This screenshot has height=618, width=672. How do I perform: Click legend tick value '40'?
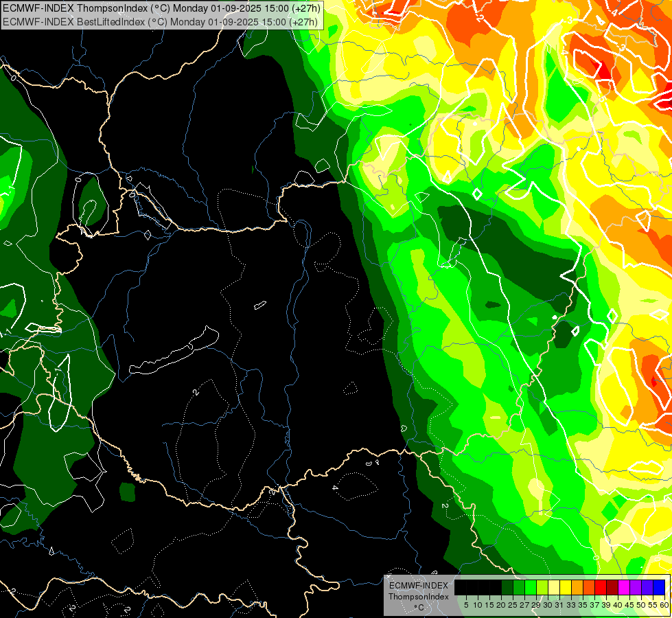click(x=618, y=605)
